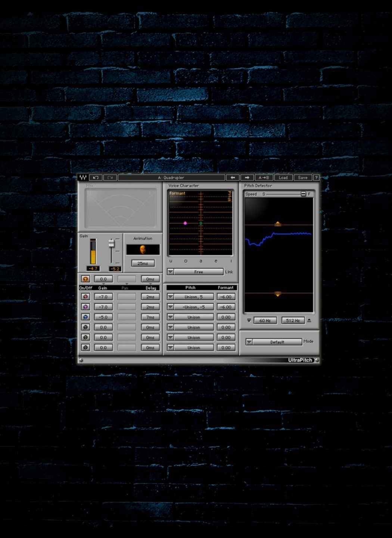
Task: Click the output gain fader handle
Action: [x=111, y=243]
